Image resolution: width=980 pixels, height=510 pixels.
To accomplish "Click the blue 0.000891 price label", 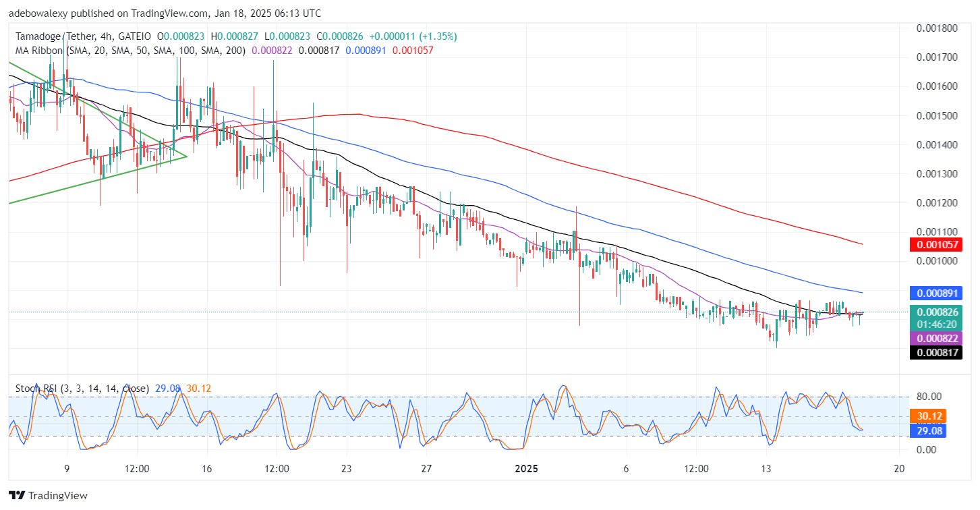I will tap(937, 293).
